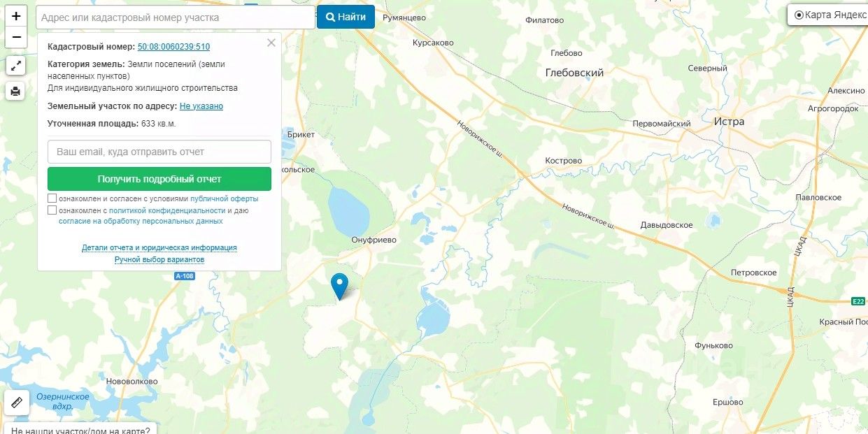Click Получить подробный отчет button
Image resolution: width=868 pixels, height=434 pixels.
tap(159, 179)
